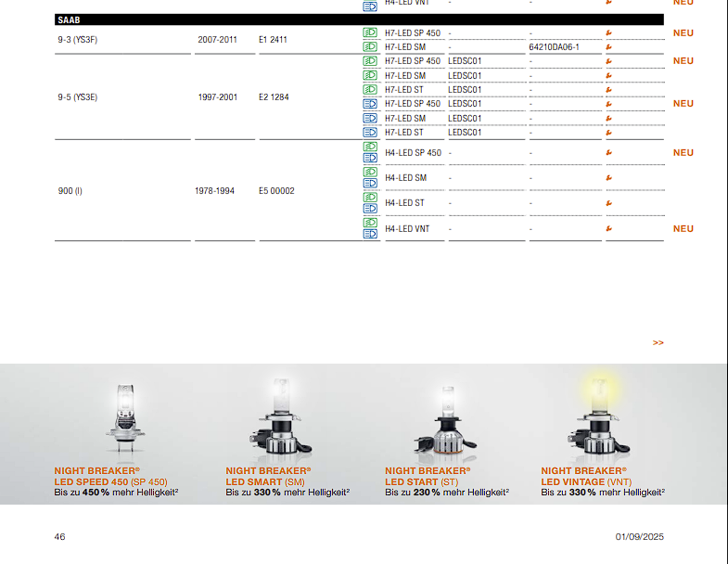Screen dimensions: 728x564
Task: Click blue high-beam icon beside 900 H4-LED ST
Action: coord(370,208)
